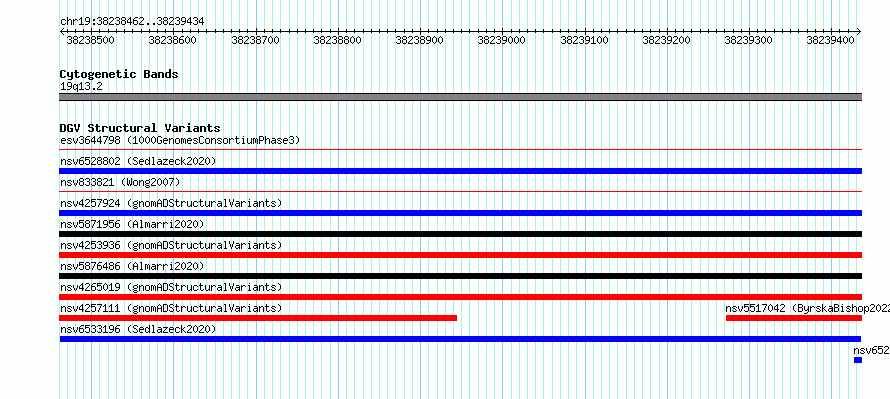This screenshot has height=399, width=890.
Task: Click the DGV Structural Variants track title
Action: click(x=140, y=128)
